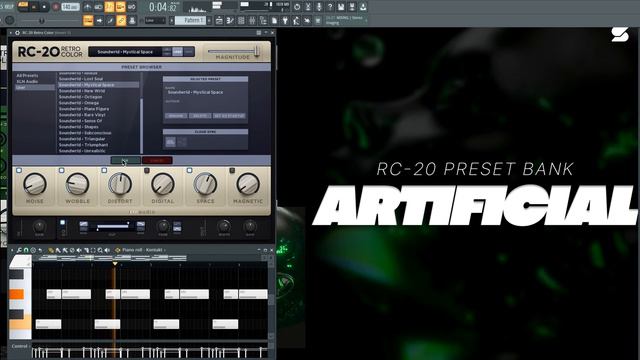Click the highlighted preset browser button in RC-20 header
The height and width of the screenshot is (360, 640).
178,51
